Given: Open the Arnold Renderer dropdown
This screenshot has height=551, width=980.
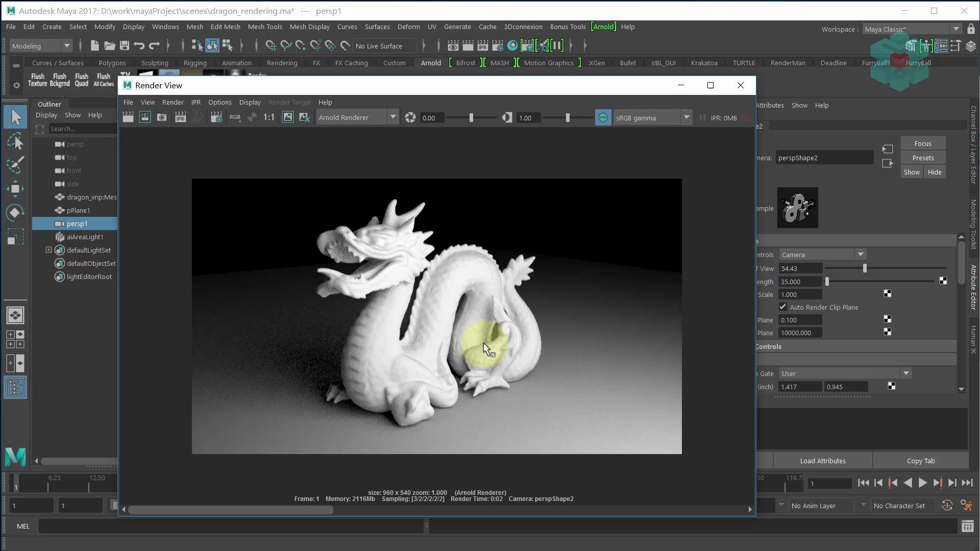Looking at the screenshot, I should [393, 117].
